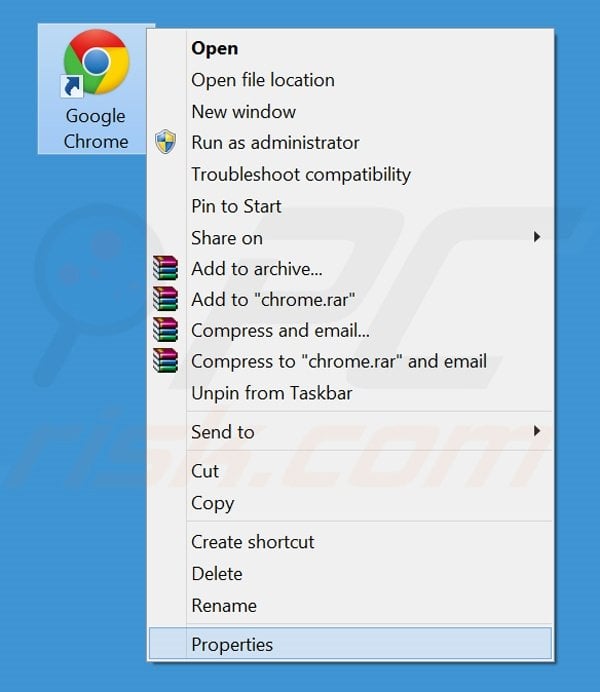Choose Compress and email... entry

click(x=351, y=331)
